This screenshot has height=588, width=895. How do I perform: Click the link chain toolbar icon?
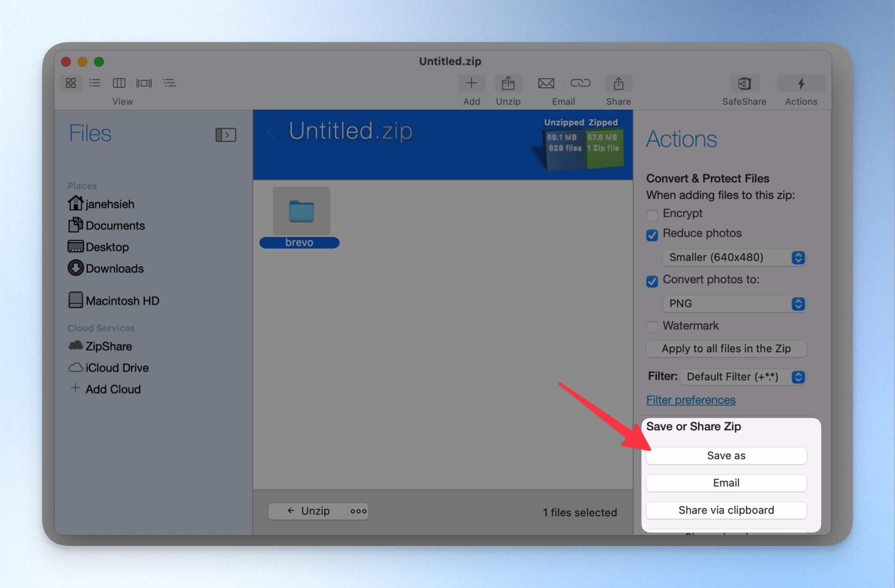(580, 83)
